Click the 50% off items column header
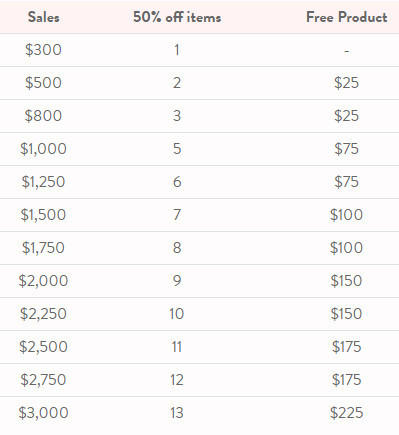 [x=177, y=17]
